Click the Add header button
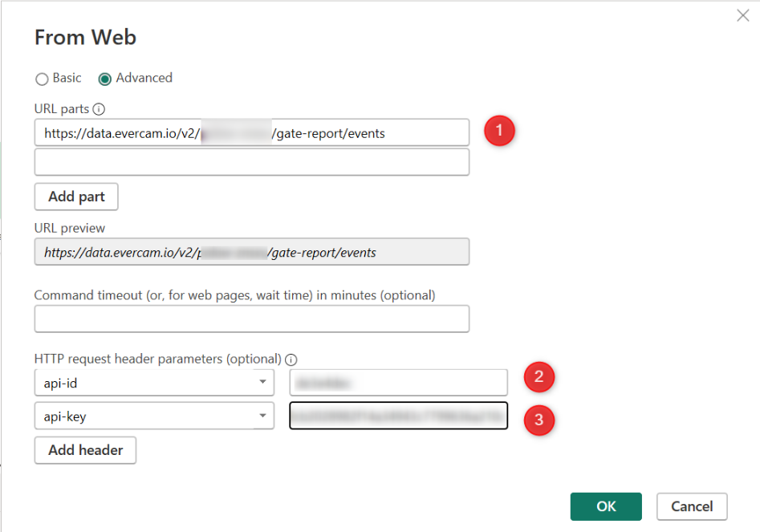The image size is (760, 532). coord(85,450)
